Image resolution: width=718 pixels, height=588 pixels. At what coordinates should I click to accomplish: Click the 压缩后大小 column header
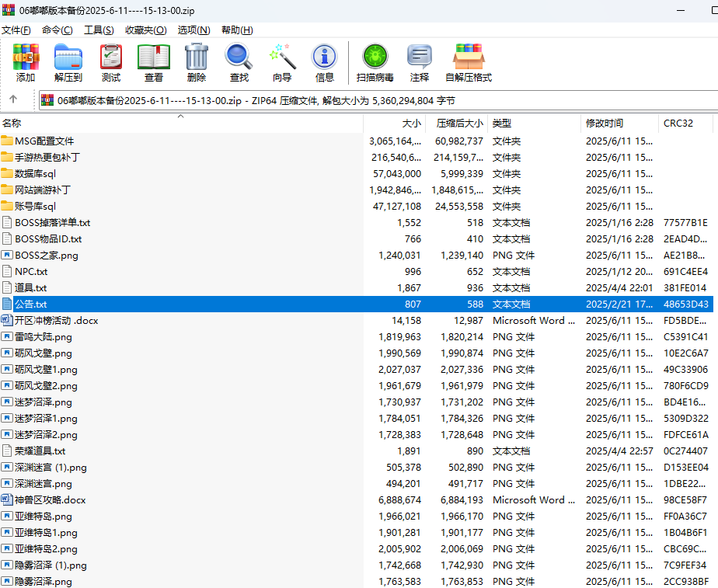pos(459,124)
